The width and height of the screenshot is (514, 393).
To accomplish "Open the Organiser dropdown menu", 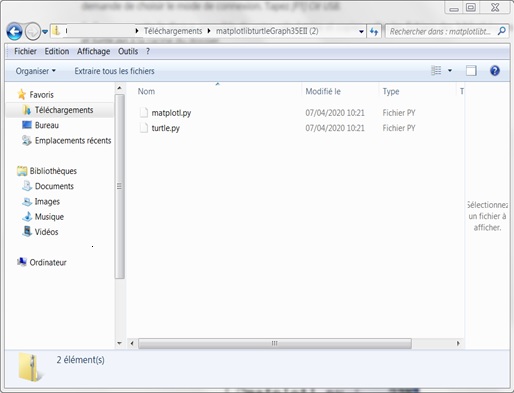I will (x=36, y=71).
